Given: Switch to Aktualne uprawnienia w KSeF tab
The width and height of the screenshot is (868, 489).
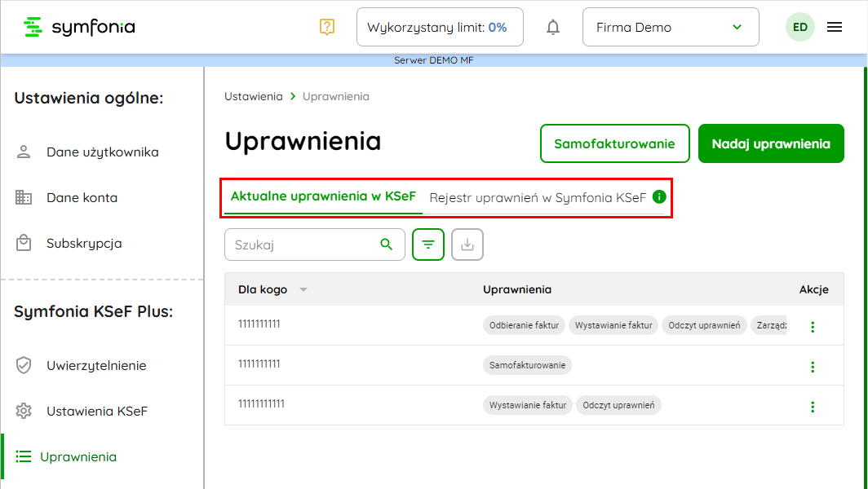Looking at the screenshot, I should pyautogui.click(x=323, y=196).
